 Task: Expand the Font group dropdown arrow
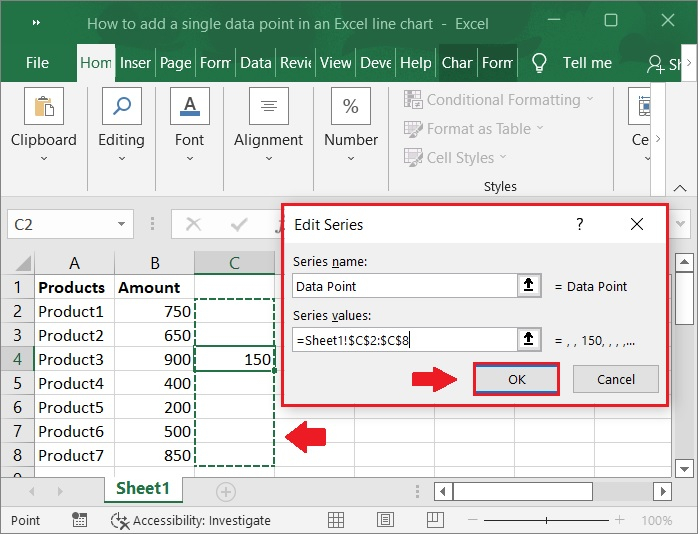coord(190,159)
